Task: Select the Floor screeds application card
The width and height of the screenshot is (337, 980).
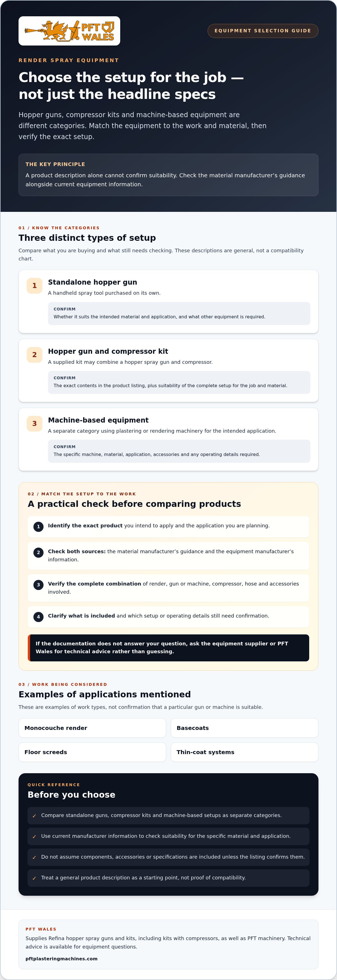Action: [x=92, y=752]
